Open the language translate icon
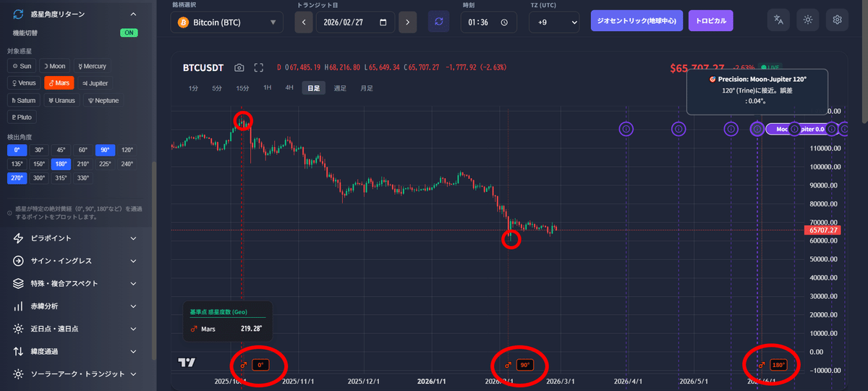This screenshot has height=391, width=868. [779, 20]
